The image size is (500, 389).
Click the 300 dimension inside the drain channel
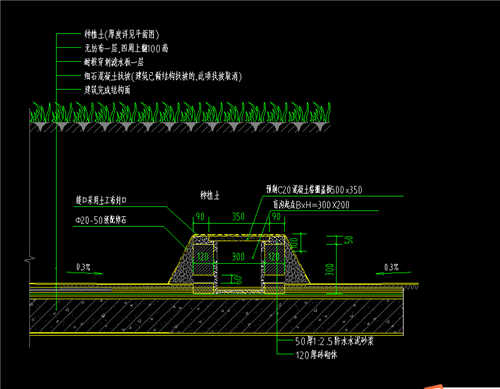coord(238,257)
